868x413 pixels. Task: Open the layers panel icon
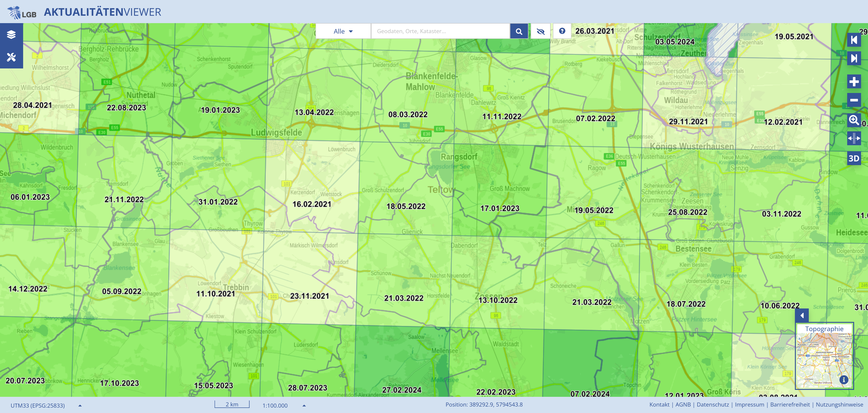coord(11,34)
